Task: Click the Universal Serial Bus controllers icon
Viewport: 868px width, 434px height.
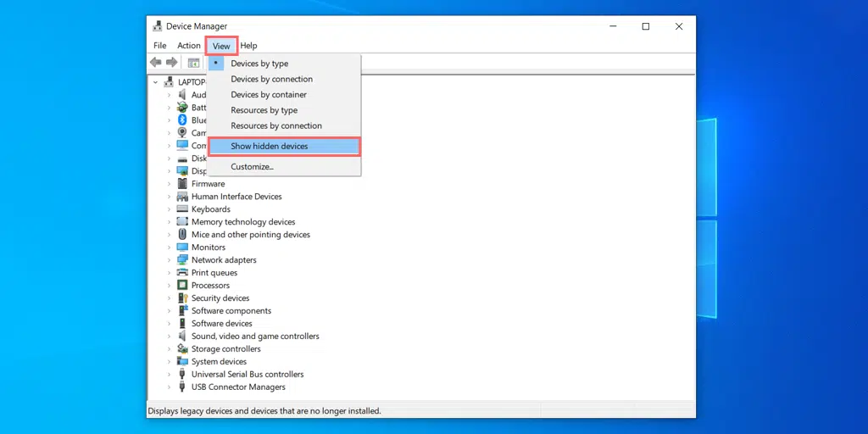Action: (x=182, y=374)
